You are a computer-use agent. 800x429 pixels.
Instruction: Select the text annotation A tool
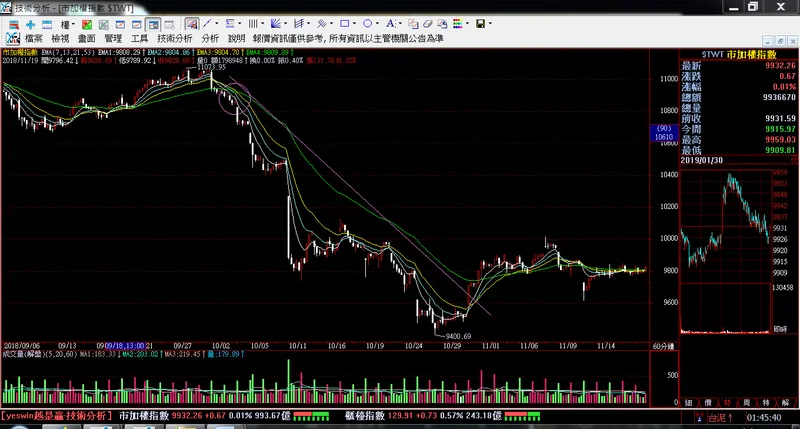pyautogui.click(x=390, y=23)
